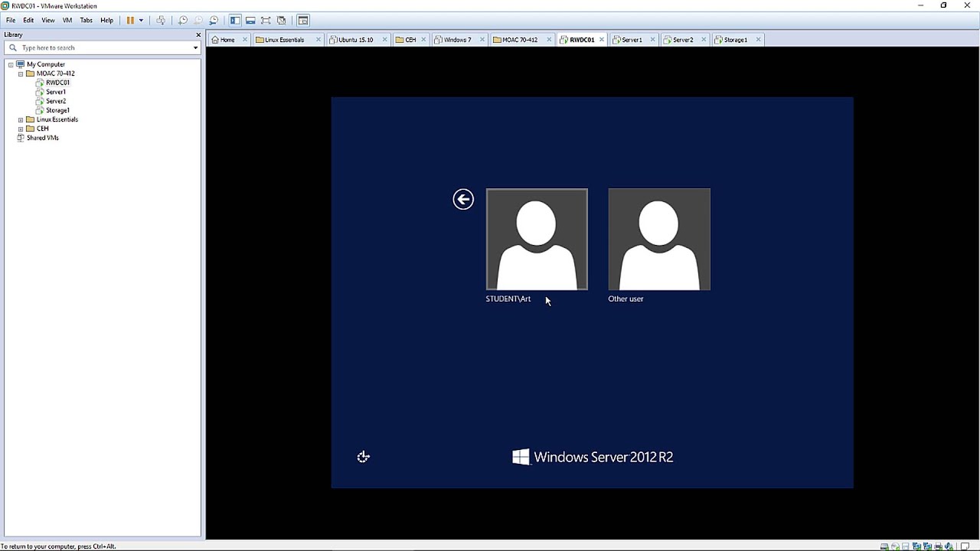Toggle the library sidebar view
The width and height of the screenshot is (980, 551).
coord(235,20)
